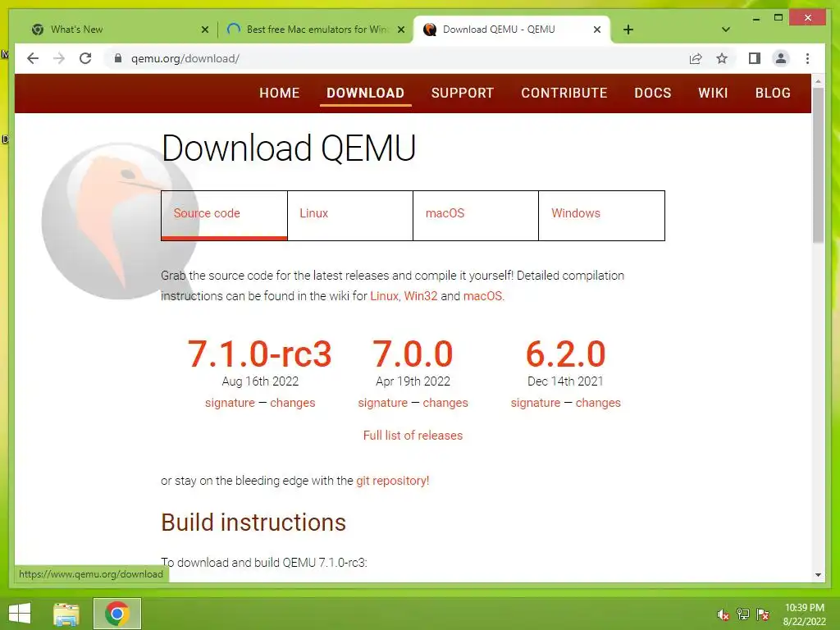
Task: Click the taskbar clock showing 10:39 PM
Action: pyautogui.click(x=805, y=614)
